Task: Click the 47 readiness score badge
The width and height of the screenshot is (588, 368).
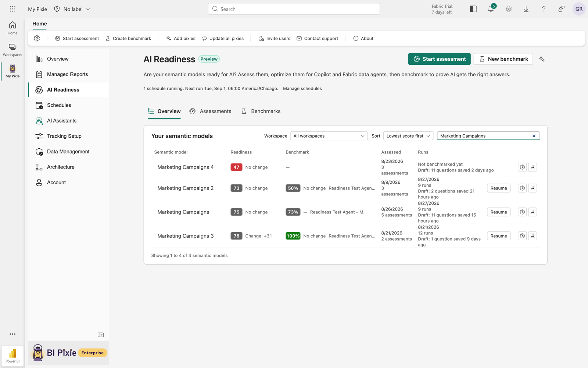Action: pos(236,167)
